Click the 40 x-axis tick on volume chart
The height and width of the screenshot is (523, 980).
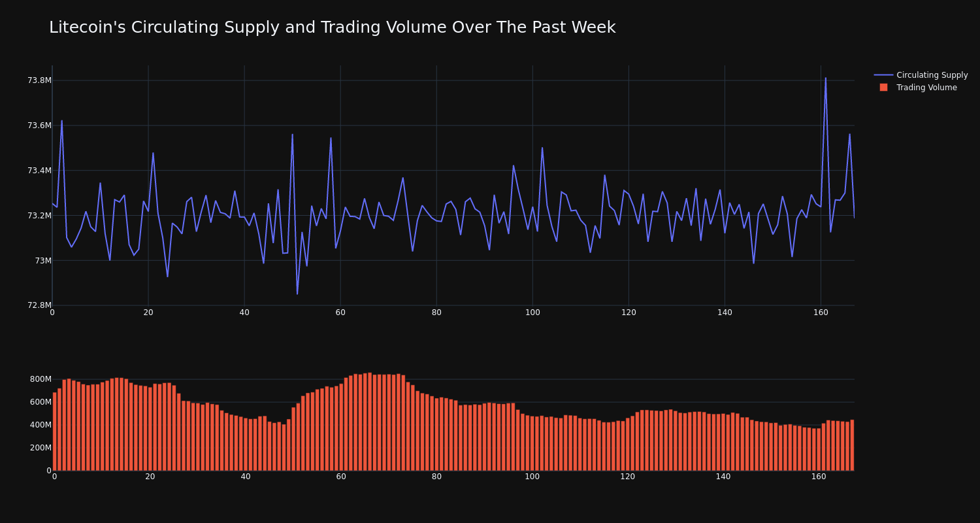[x=246, y=477]
